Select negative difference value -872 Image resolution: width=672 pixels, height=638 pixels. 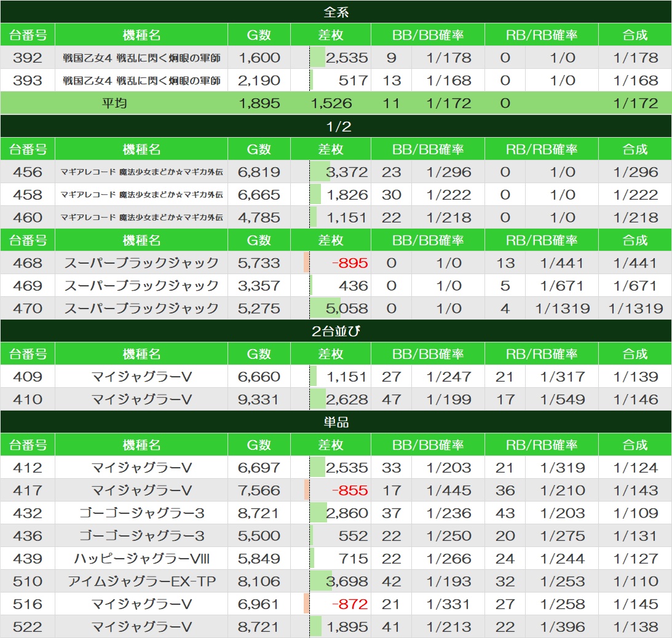pyautogui.click(x=350, y=604)
